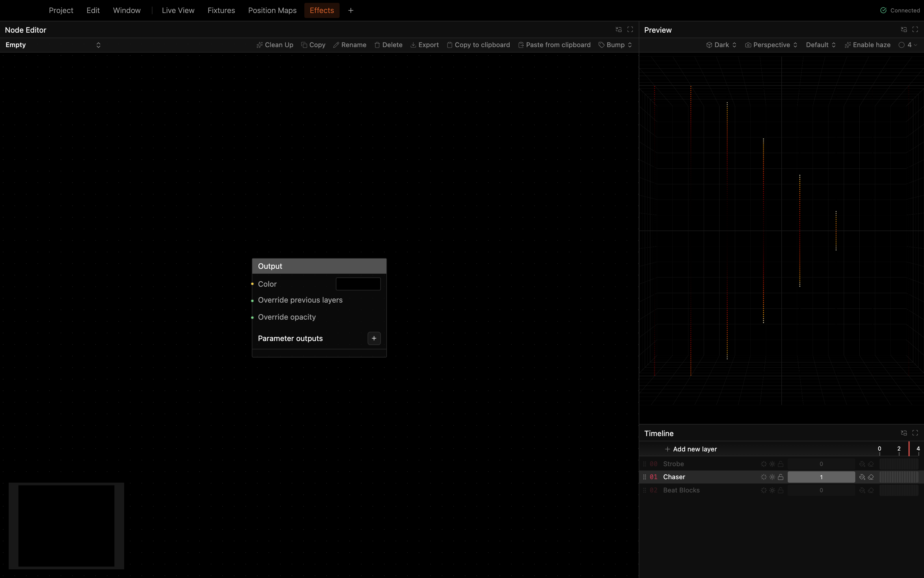Click the eraser icon on Beat Blocks layer
Image resolution: width=924 pixels, height=578 pixels.
tap(871, 490)
